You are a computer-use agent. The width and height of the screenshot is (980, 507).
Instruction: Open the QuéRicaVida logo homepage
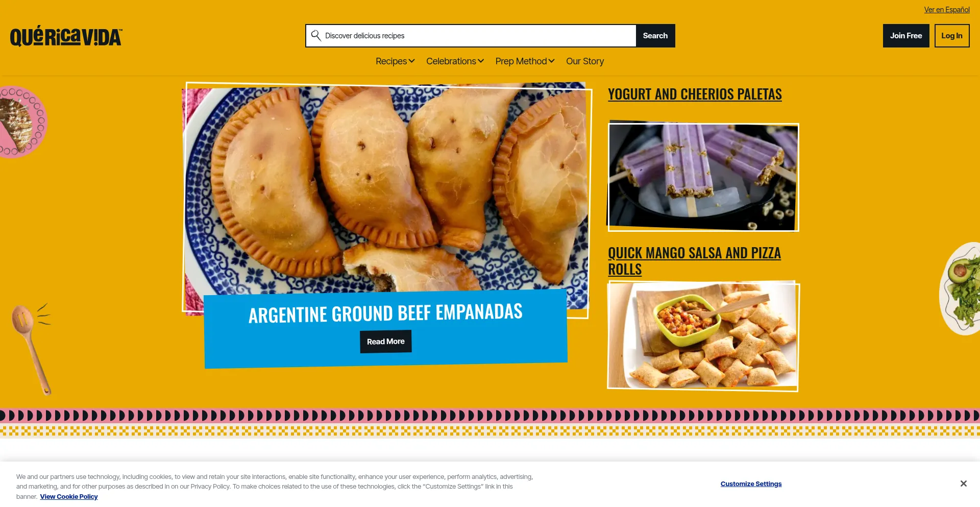tap(66, 37)
